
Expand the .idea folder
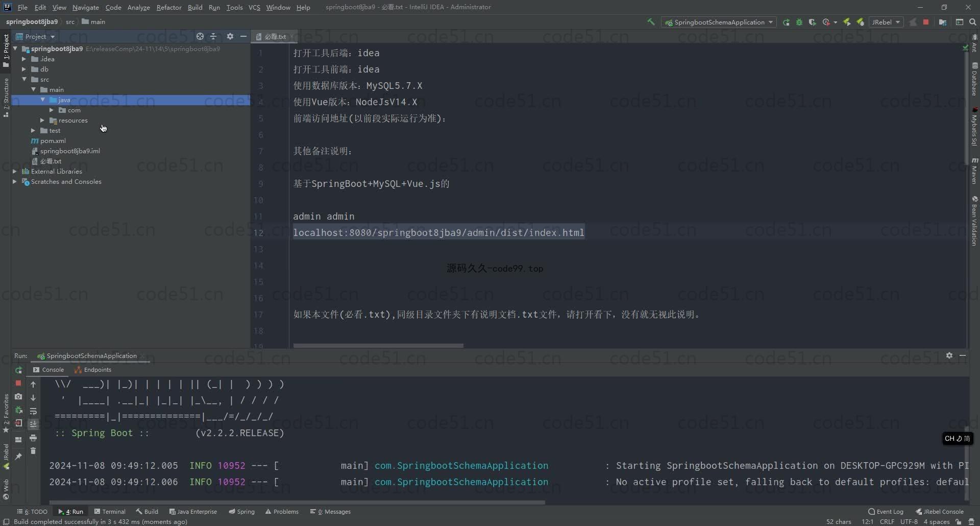click(x=24, y=59)
